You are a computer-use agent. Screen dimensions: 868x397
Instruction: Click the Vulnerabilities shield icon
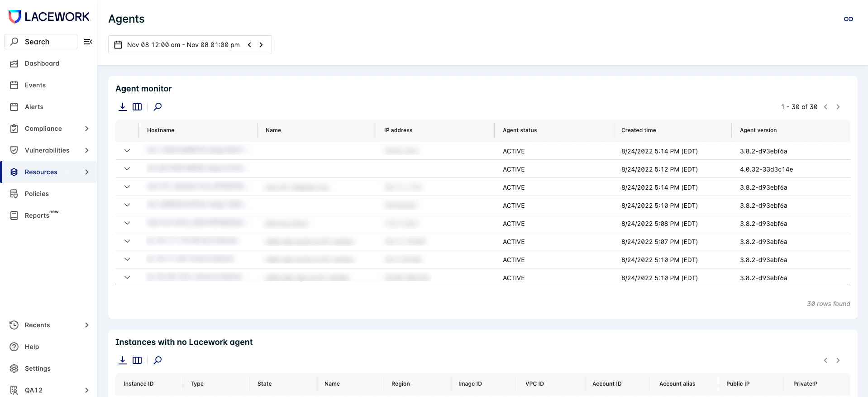coord(14,150)
